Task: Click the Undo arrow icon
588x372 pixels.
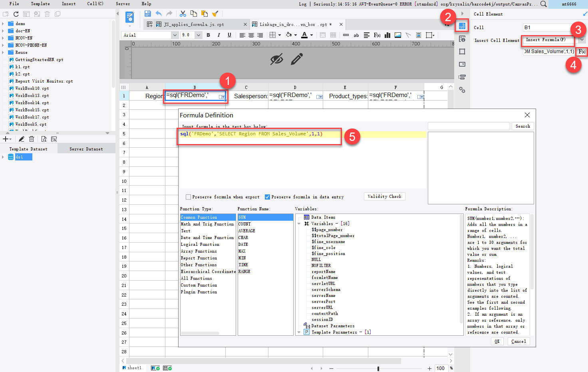Action: pyautogui.click(x=159, y=14)
